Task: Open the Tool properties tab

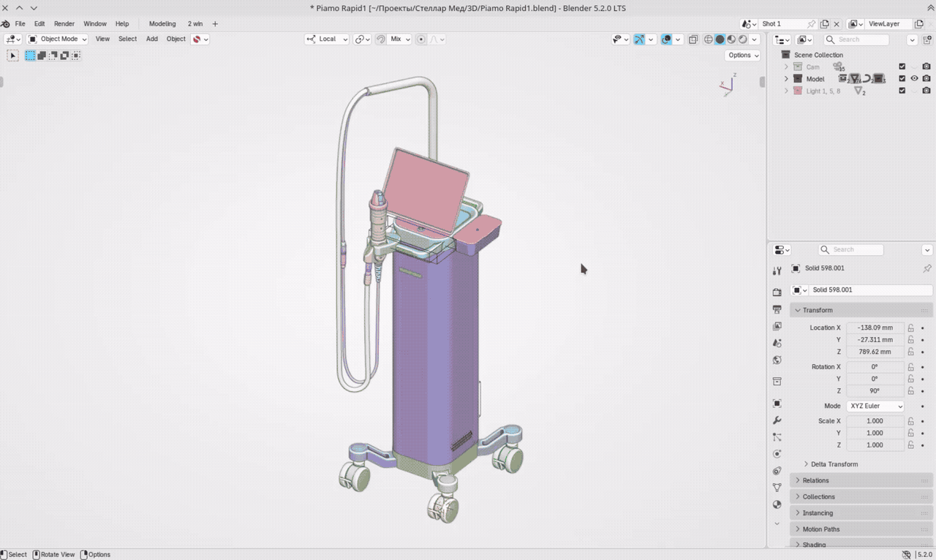Action: click(x=777, y=270)
